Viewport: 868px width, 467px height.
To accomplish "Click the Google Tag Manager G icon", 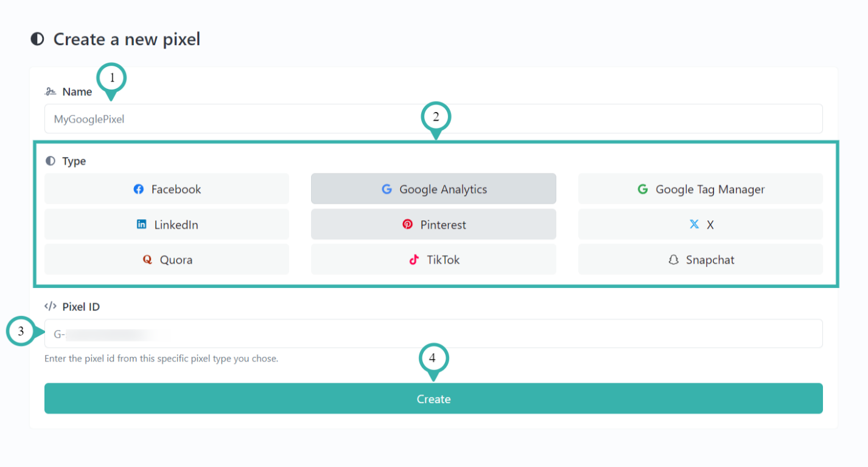I will (643, 189).
